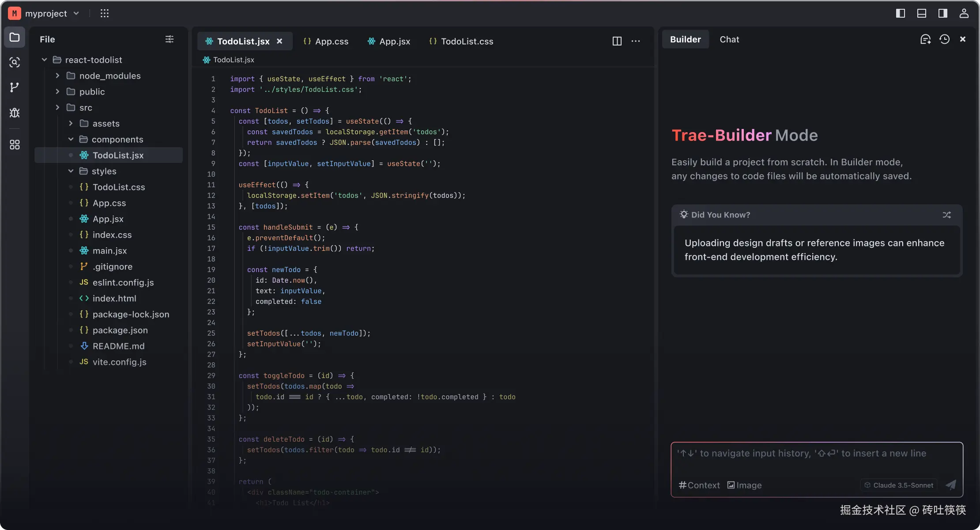The width and height of the screenshot is (980, 530).
Task: Open the apps grid menu icon
Action: (x=105, y=13)
